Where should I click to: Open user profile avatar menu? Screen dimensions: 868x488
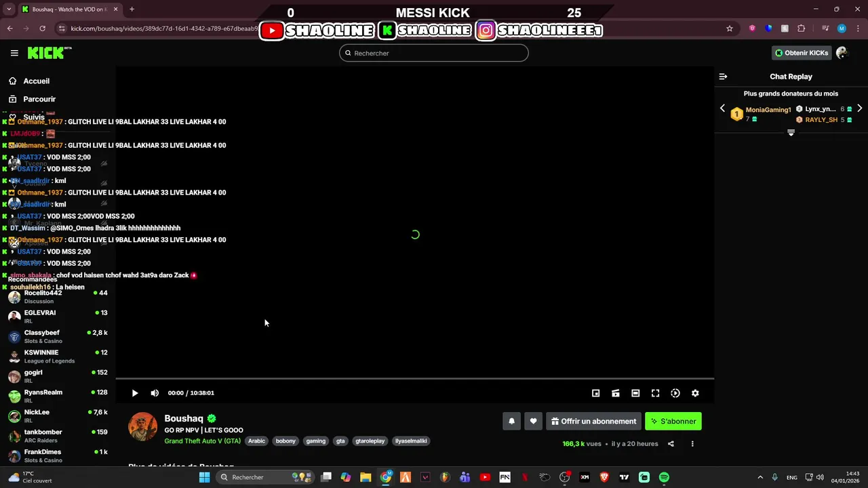(x=842, y=53)
